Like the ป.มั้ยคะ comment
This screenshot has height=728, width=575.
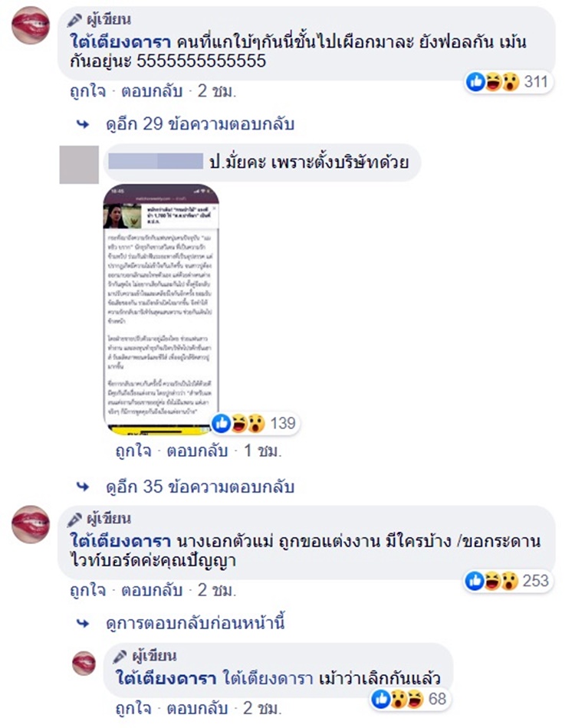click(x=133, y=451)
